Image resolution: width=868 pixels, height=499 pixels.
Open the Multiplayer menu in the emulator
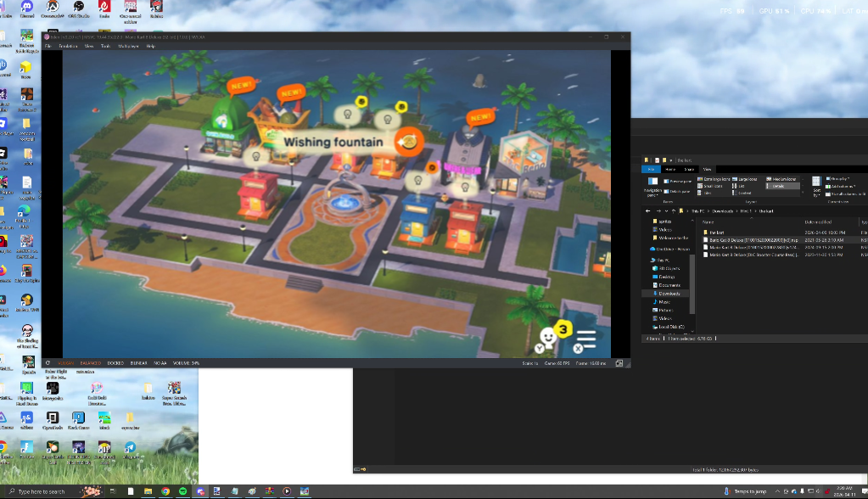click(128, 46)
